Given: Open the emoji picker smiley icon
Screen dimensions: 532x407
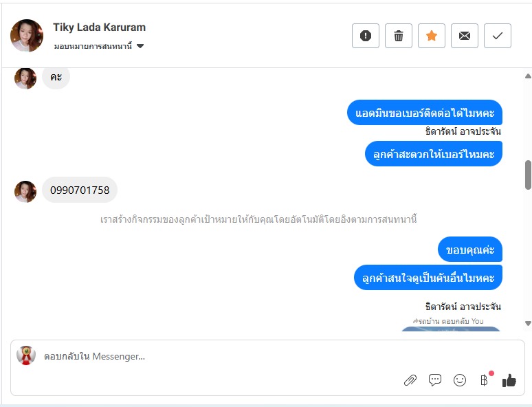Looking at the screenshot, I should (460, 380).
